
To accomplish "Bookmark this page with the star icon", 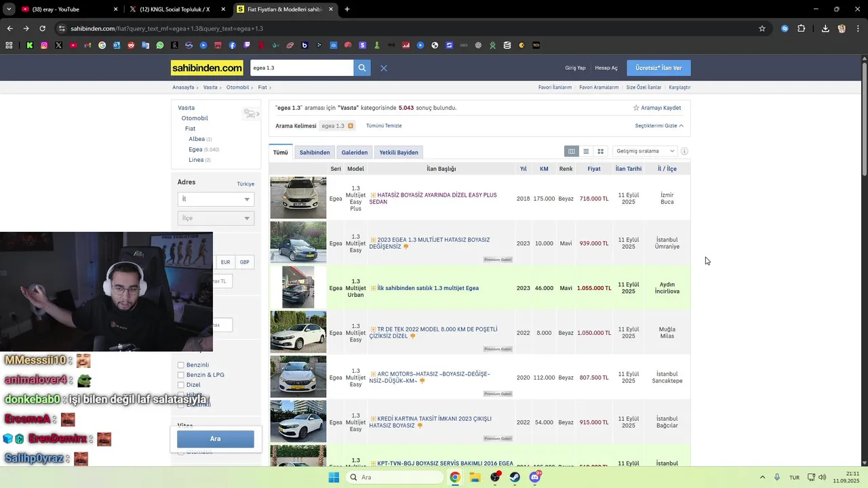I will pos(762,28).
